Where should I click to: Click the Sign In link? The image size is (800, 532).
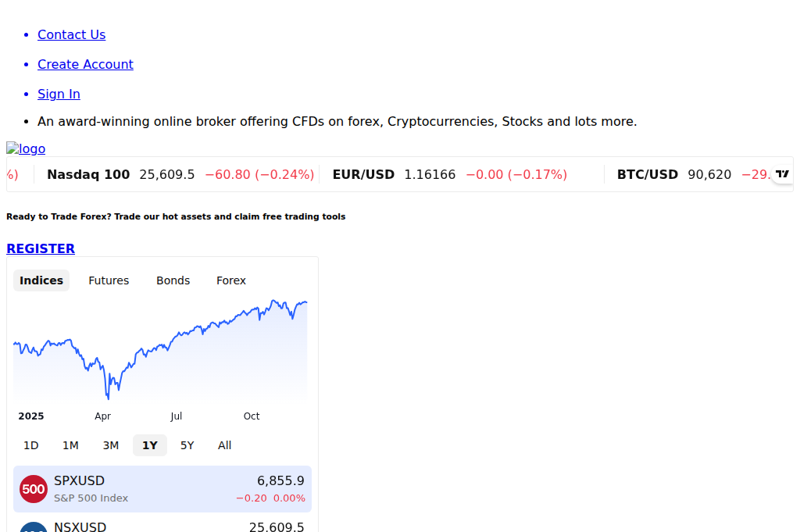point(59,94)
